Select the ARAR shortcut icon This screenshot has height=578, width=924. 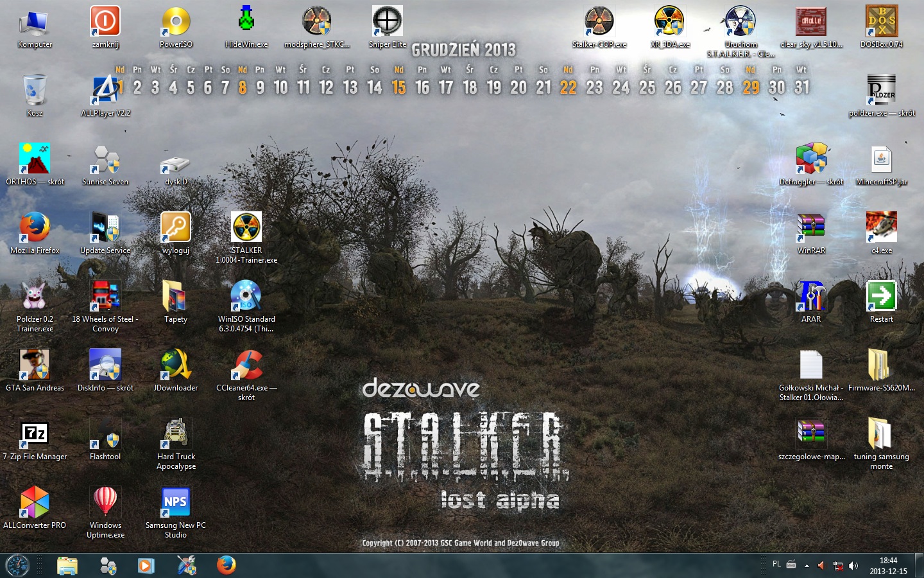coord(811,302)
